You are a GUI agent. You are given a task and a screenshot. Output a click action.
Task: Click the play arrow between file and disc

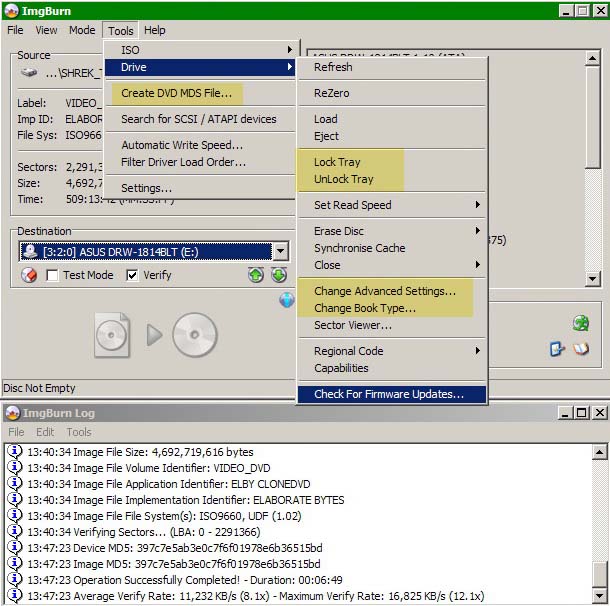pyautogui.click(x=154, y=335)
